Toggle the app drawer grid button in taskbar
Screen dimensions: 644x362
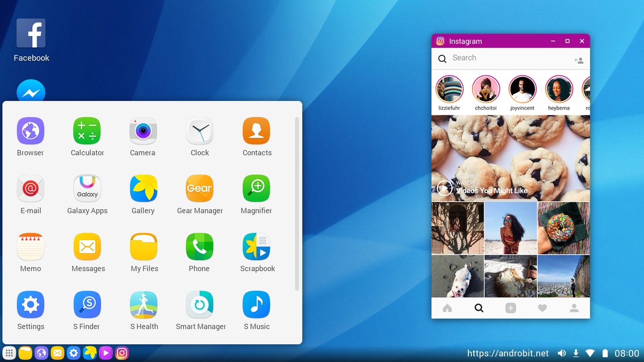(9, 353)
